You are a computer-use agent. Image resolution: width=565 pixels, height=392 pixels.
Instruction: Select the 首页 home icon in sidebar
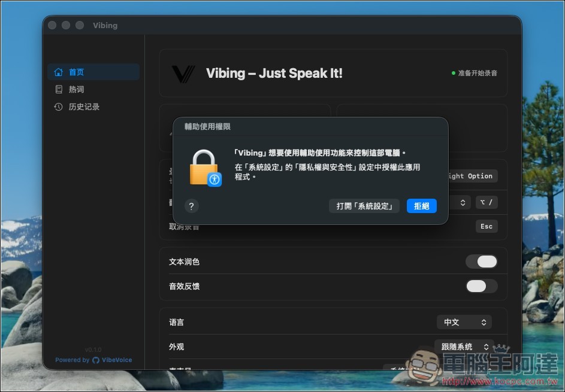click(x=58, y=72)
